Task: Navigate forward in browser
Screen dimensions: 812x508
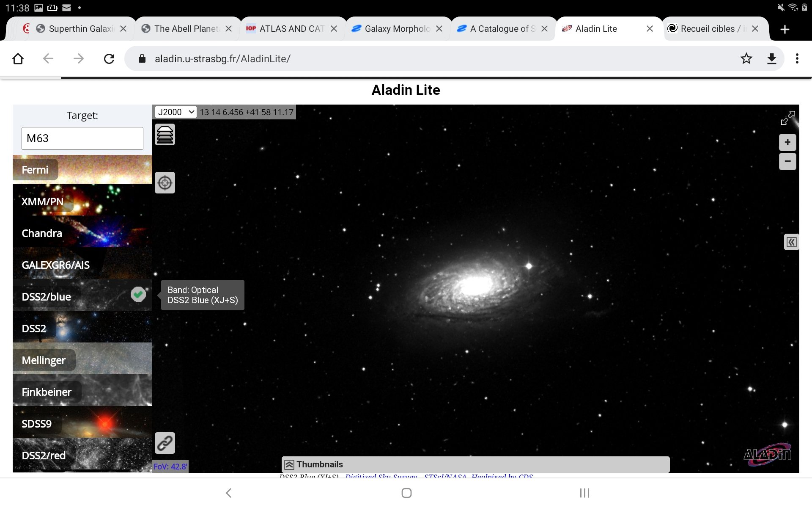Action: [x=79, y=58]
